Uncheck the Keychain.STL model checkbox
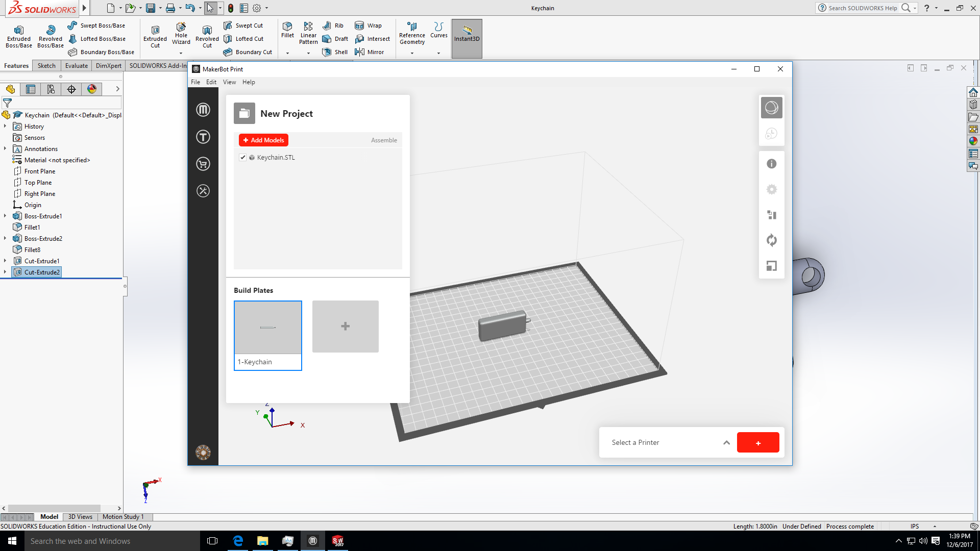The image size is (980, 551). [243, 157]
